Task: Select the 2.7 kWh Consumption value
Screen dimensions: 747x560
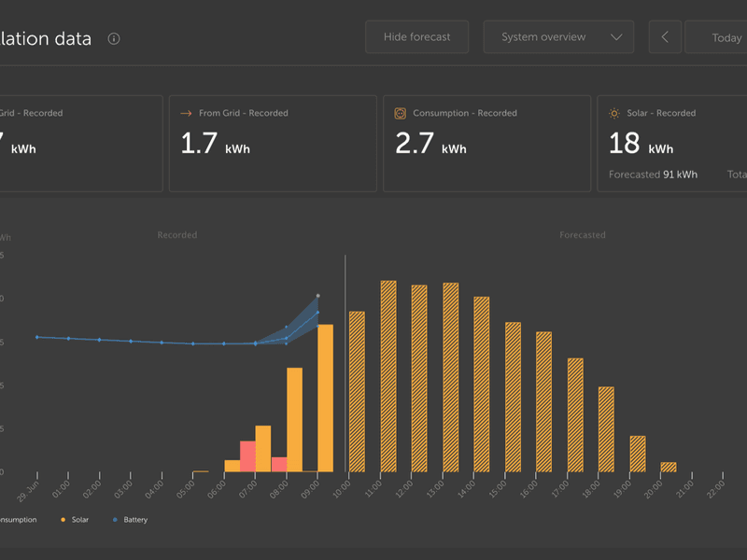Action: 430,144
